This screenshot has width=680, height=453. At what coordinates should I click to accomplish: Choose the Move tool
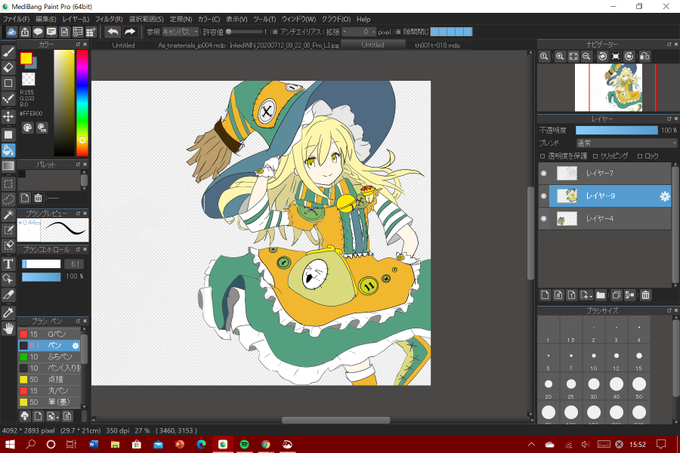8,117
